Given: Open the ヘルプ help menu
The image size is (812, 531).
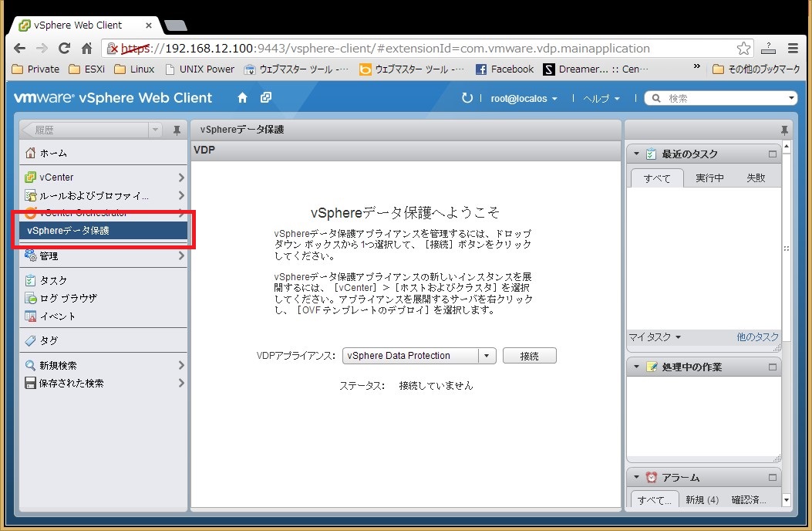Looking at the screenshot, I should (x=601, y=99).
